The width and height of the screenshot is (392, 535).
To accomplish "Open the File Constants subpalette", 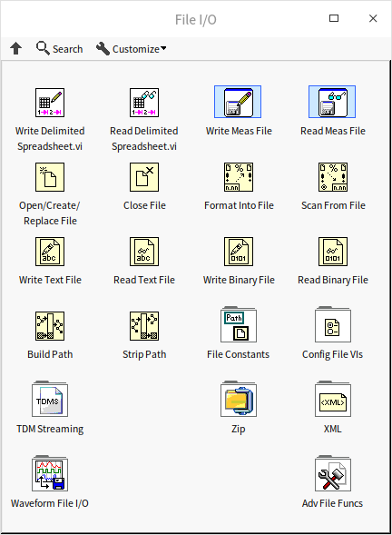I will pos(239,324).
